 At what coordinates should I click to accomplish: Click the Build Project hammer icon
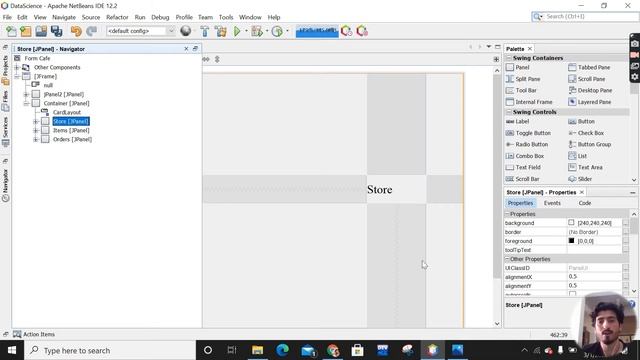pyautogui.click(x=204, y=31)
